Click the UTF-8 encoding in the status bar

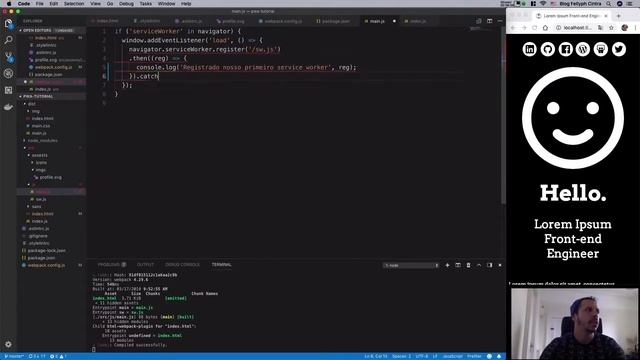(x=422, y=357)
